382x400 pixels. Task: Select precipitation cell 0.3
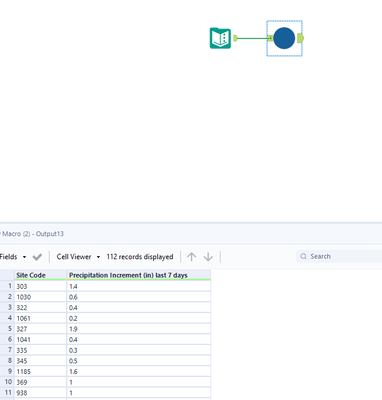click(139, 350)
